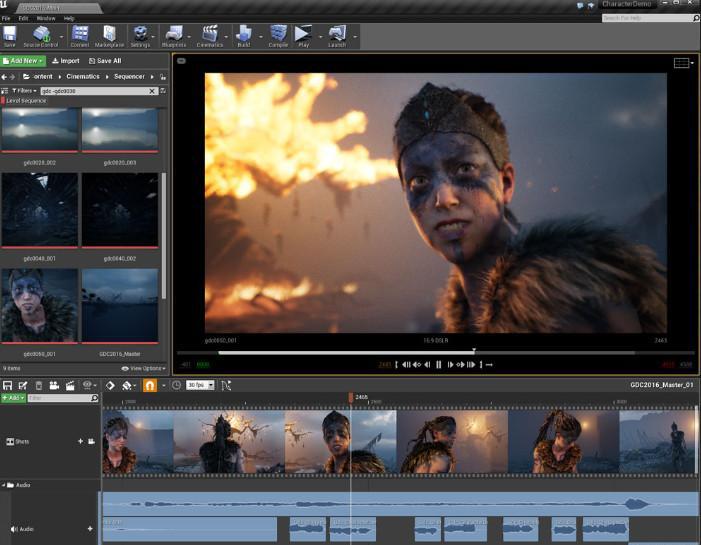Go forward in Content Browser history
Viewport: 701px width, 545px height.
click(x=13, y=77)
